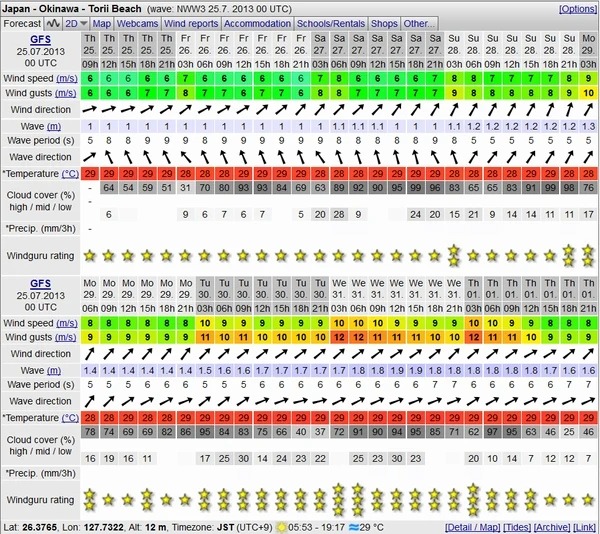Image resolution: width=600 pixels, height=534 pixels.
Task: Click Windguru rating label in lower table
Action: [40, 500]
